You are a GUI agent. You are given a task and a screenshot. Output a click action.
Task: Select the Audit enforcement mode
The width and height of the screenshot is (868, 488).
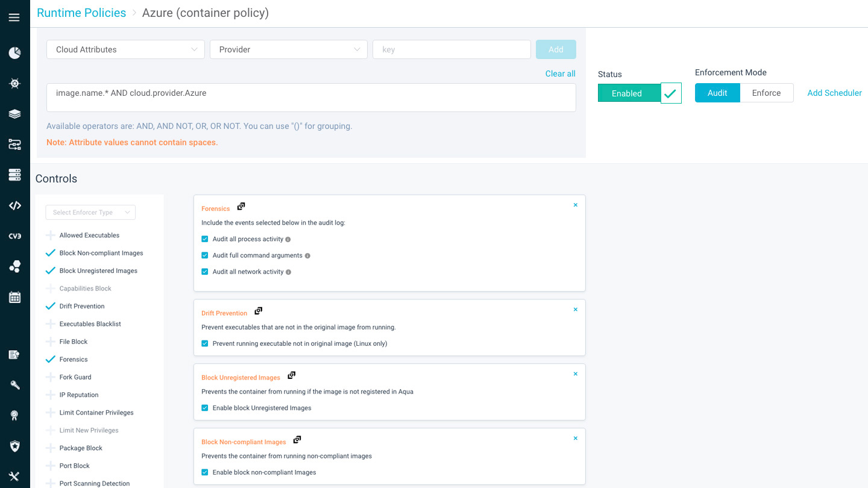(x=717, y=93)
